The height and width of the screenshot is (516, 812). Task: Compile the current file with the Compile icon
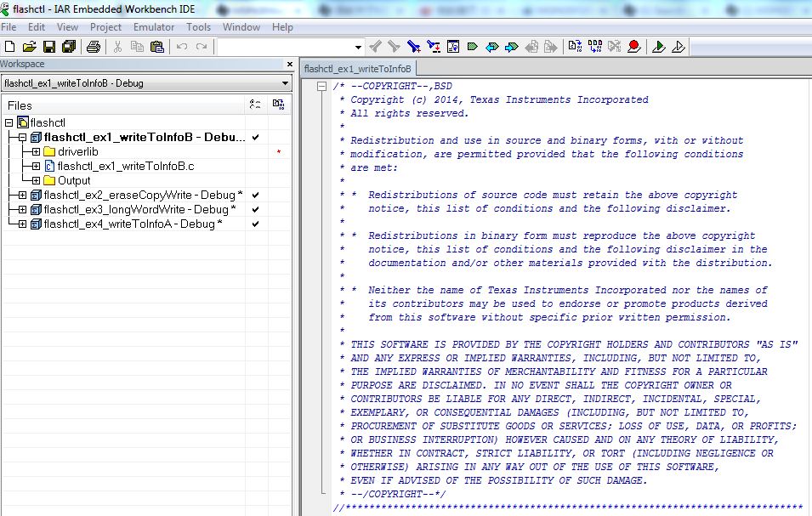pos(575,47)
